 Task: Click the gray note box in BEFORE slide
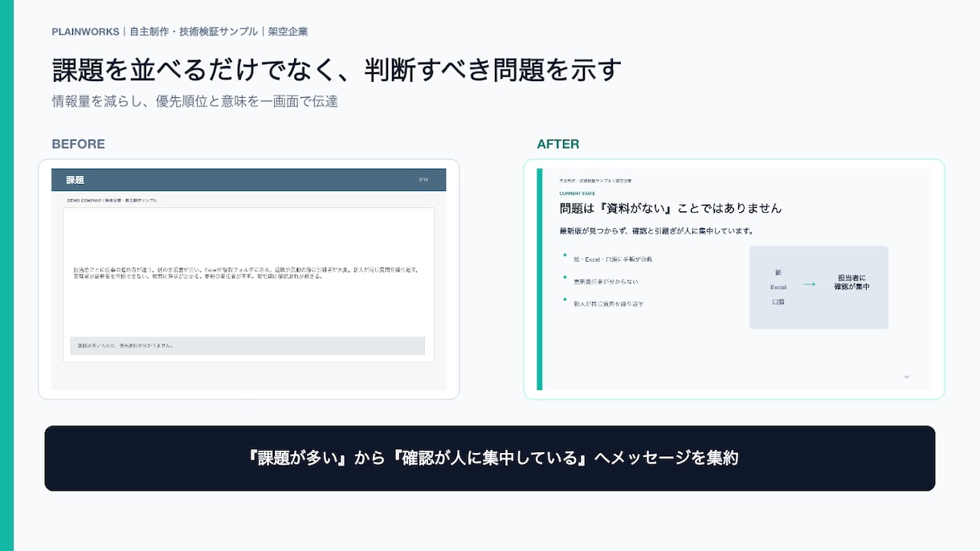(247, 346)
